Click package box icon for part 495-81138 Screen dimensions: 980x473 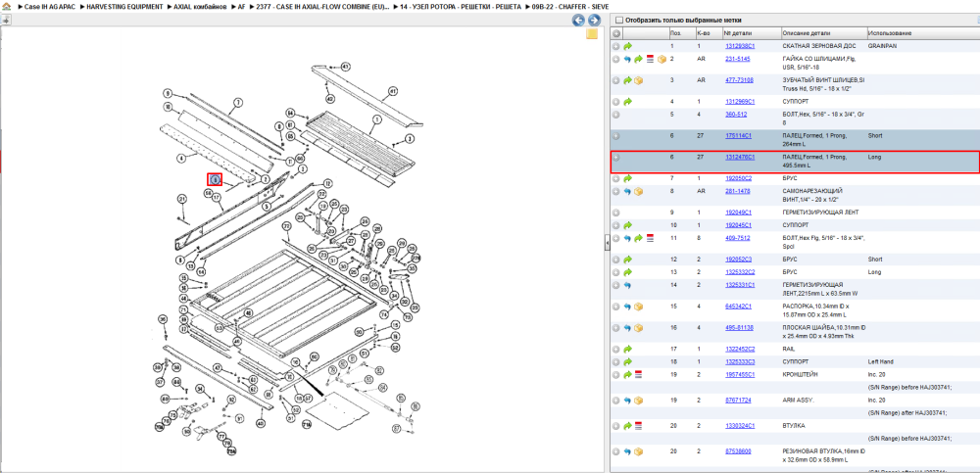click(639, 328)
